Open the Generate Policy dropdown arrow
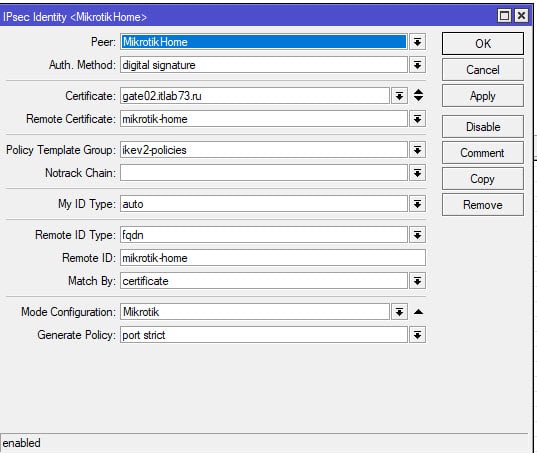 [x=417, y=335]
